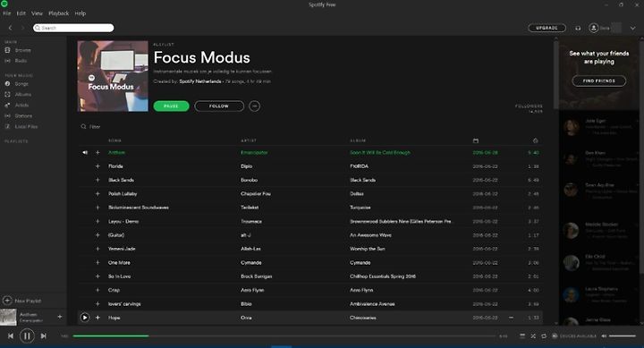Screen dimensions: 644x348
Task: Add Black Sands with its plus icon
Action: (x=97, y=180)
